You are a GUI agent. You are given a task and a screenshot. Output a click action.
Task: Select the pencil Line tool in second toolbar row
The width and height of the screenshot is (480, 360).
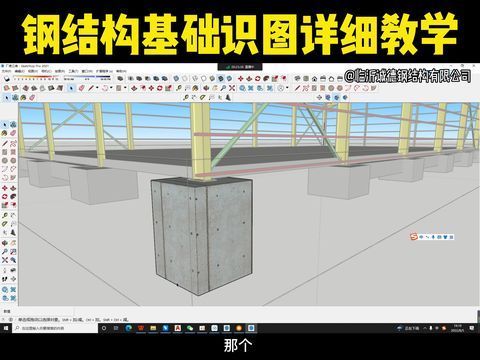(91, 88)
